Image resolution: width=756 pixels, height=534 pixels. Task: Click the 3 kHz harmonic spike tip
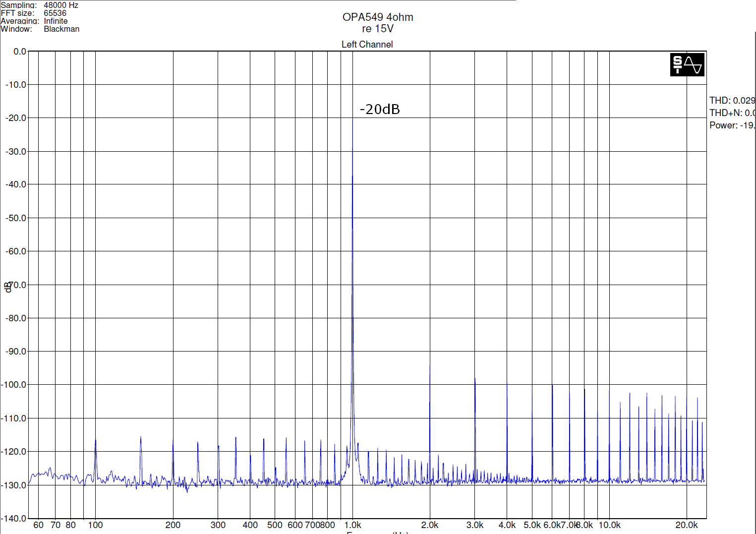(x=475, y=379)
